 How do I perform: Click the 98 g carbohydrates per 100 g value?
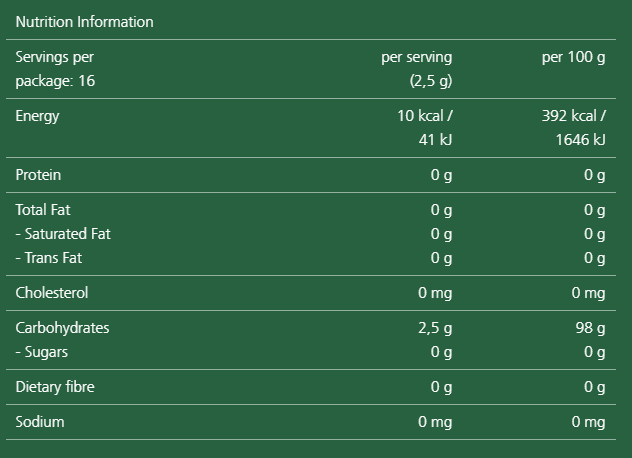(591, 328)
